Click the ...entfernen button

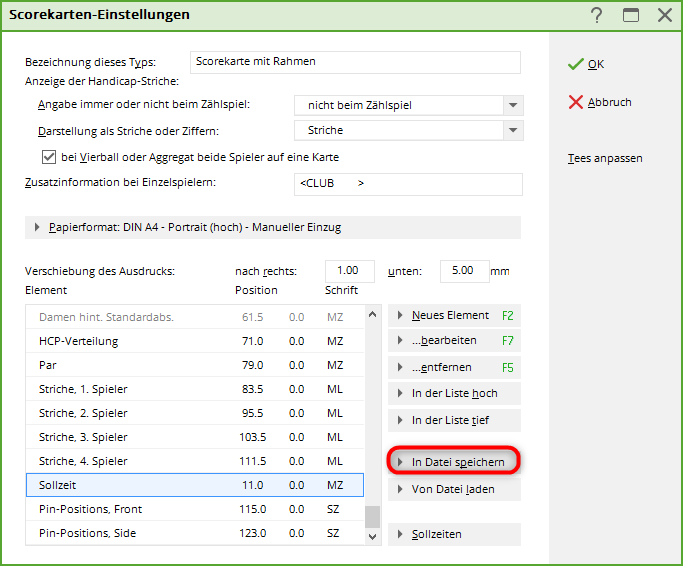(453, 367)
